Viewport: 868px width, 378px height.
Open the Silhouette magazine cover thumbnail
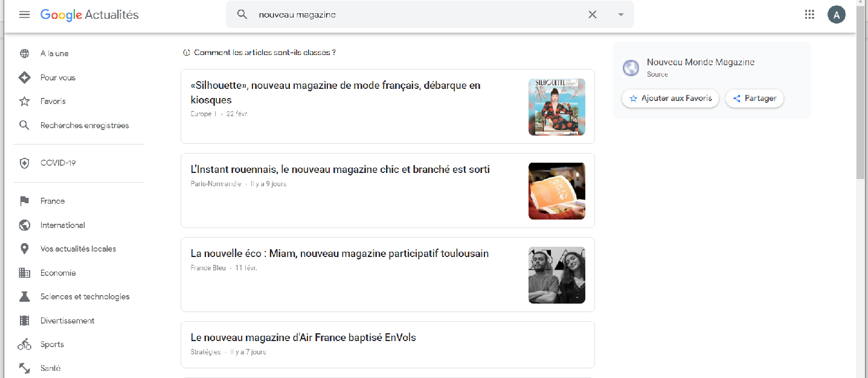556,106
